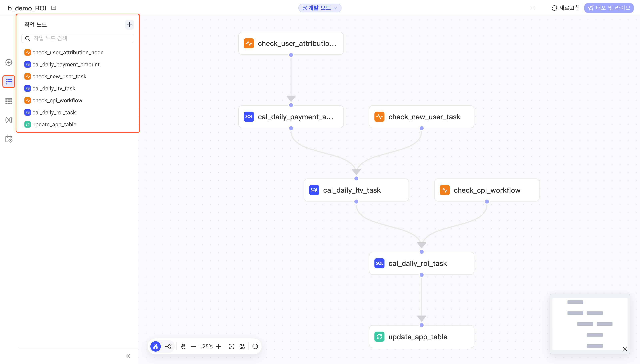This screenshot has height=364, width=640.
Task: Open the schedule calendar sidebar icon
Action: [9, 139]
